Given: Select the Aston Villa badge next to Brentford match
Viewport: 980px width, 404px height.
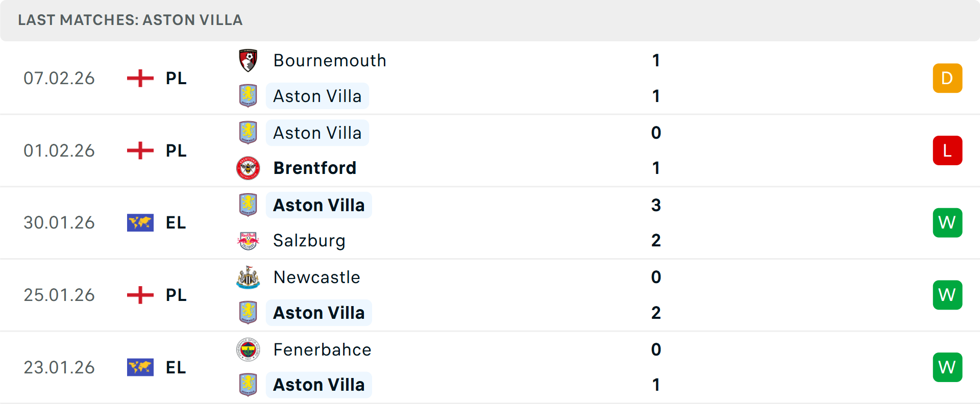Looking at the screenshot, I should pos(248,132).
